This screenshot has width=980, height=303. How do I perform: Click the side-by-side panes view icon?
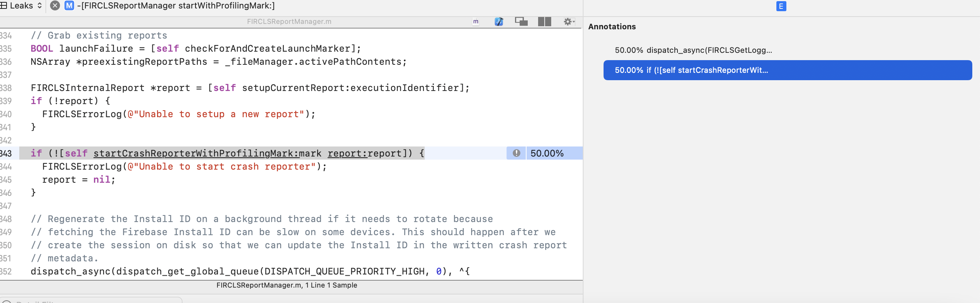pyautogui.click(x=544, y=22)
